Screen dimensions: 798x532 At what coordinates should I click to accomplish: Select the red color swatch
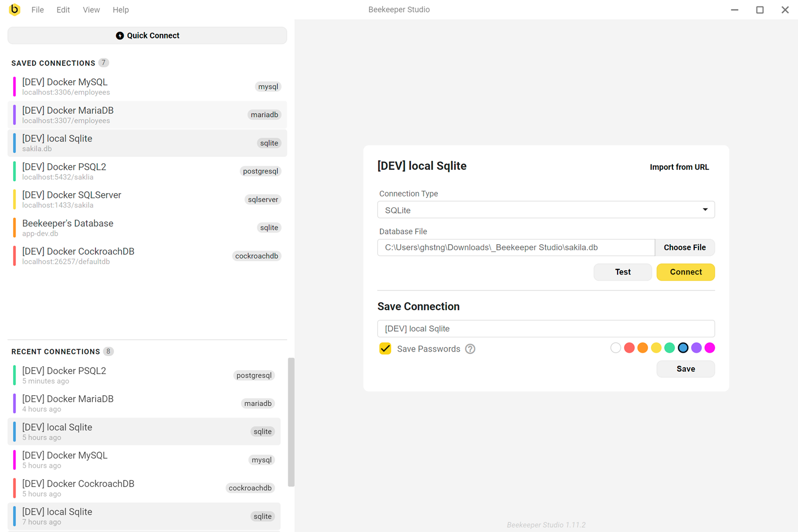[629, 348]
